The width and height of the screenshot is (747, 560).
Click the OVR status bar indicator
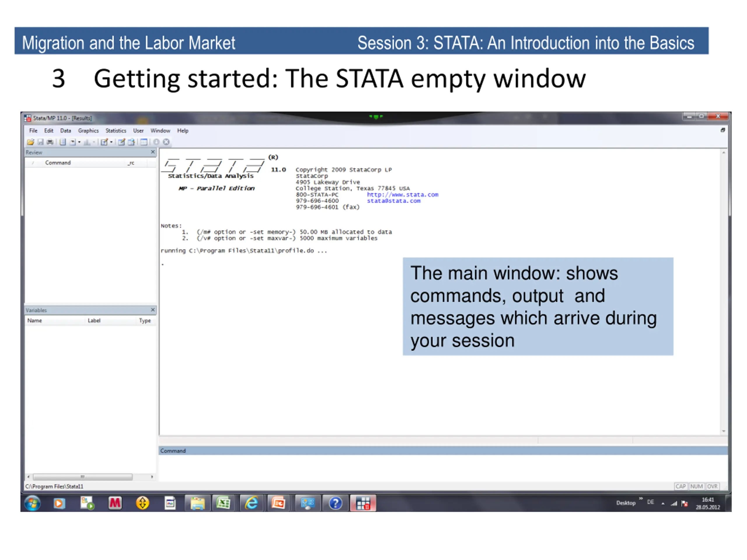(712, 487)
